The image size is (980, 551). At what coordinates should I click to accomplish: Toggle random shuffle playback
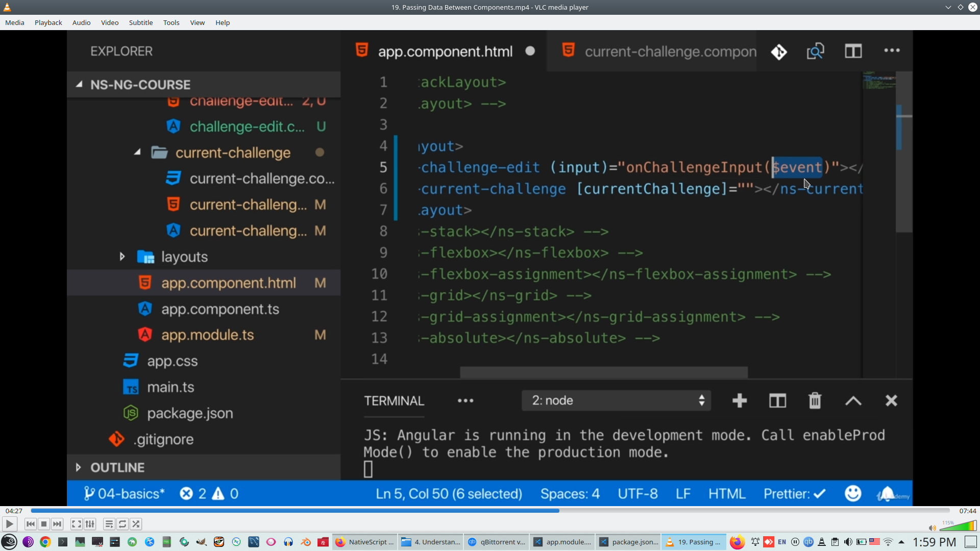point(136,524)
